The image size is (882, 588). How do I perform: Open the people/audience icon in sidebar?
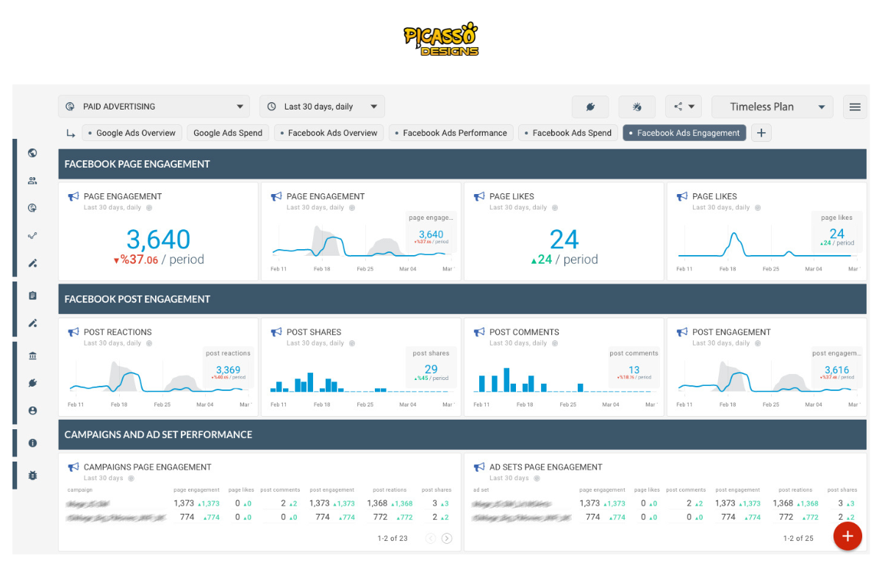pyautogui.click(x=32, y=181)
